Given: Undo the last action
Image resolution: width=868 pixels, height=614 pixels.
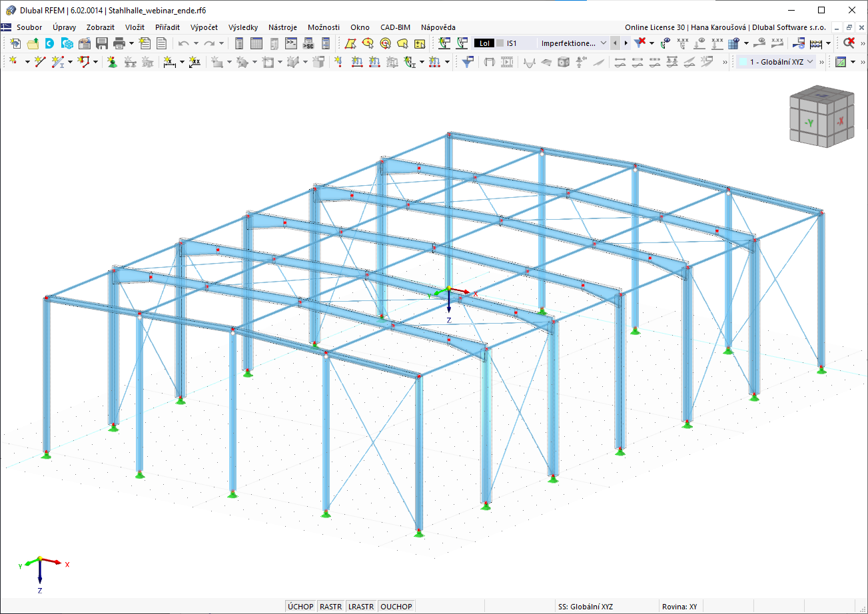Looking at the screenshot, I should tap(183, 43).
